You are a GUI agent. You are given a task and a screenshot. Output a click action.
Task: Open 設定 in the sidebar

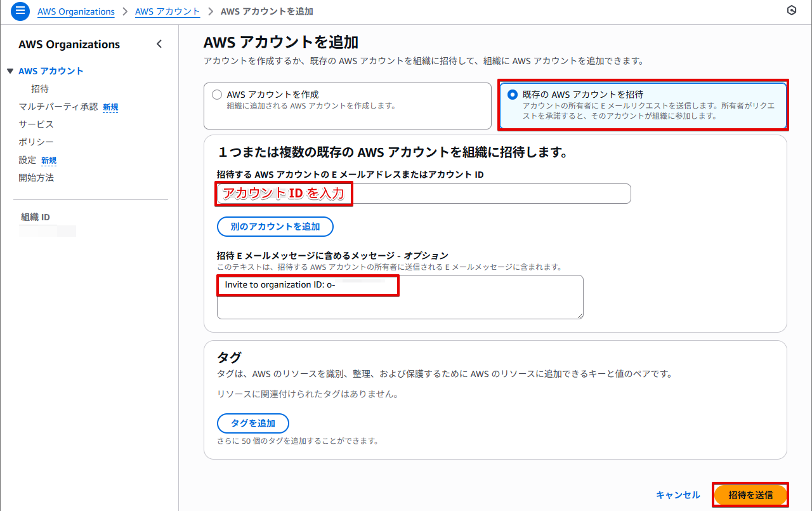point(27,160)
